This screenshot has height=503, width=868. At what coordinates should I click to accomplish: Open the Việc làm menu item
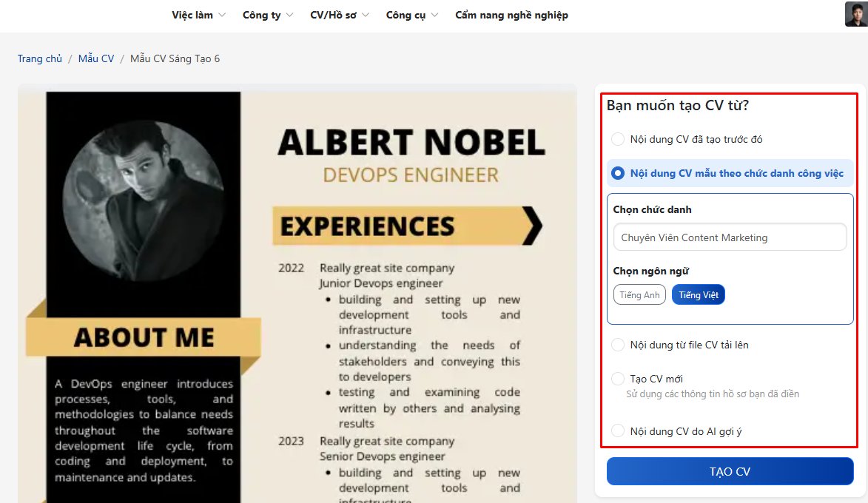192,15
